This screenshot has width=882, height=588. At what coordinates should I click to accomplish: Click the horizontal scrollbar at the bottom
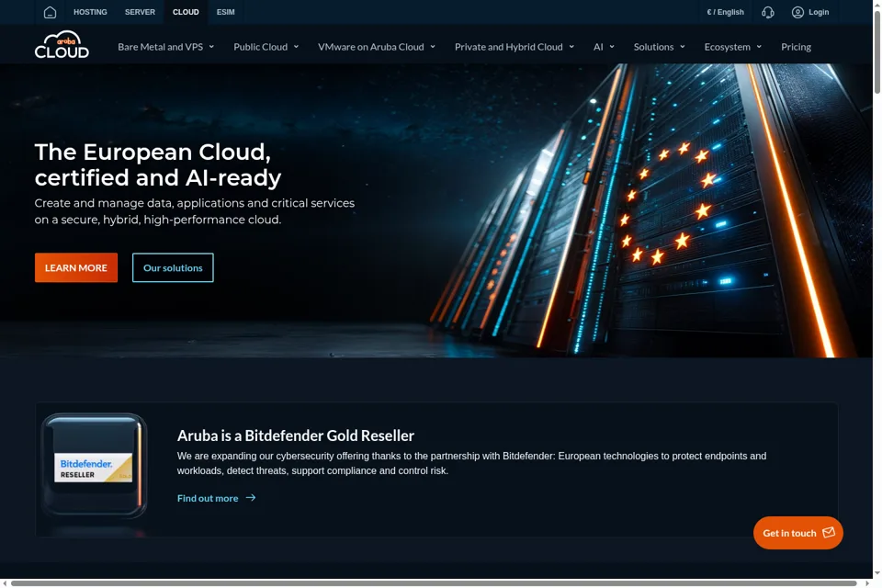433,582
